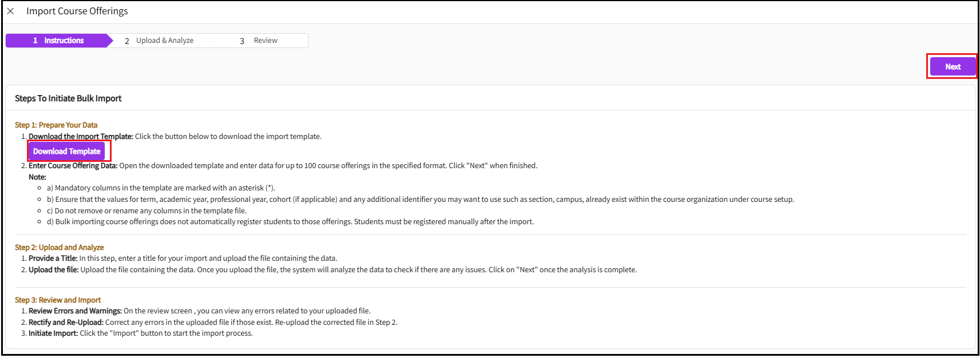The image size is (980, 358).
Task: Click step number 3 in the wizard
Action: tap(242, 40)
